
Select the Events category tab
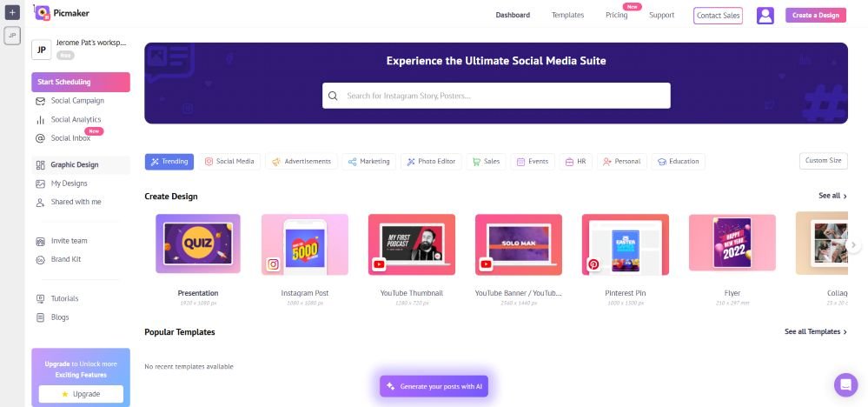(533, 162)
